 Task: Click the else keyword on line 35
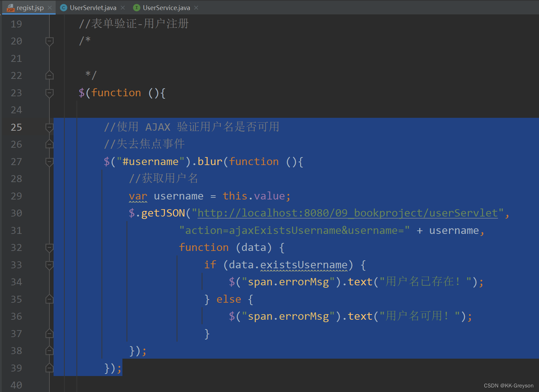pos(229,299)
